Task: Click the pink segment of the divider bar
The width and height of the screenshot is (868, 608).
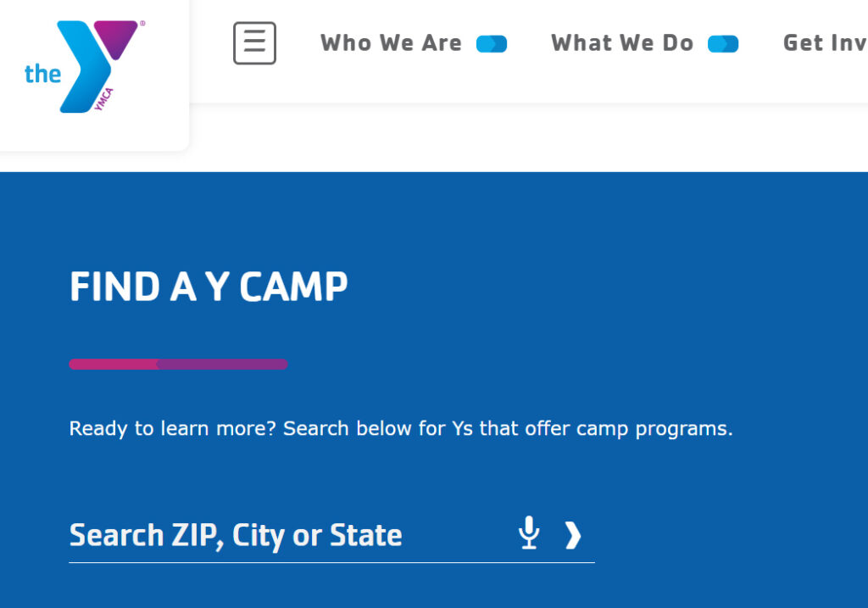Action: 113,365
